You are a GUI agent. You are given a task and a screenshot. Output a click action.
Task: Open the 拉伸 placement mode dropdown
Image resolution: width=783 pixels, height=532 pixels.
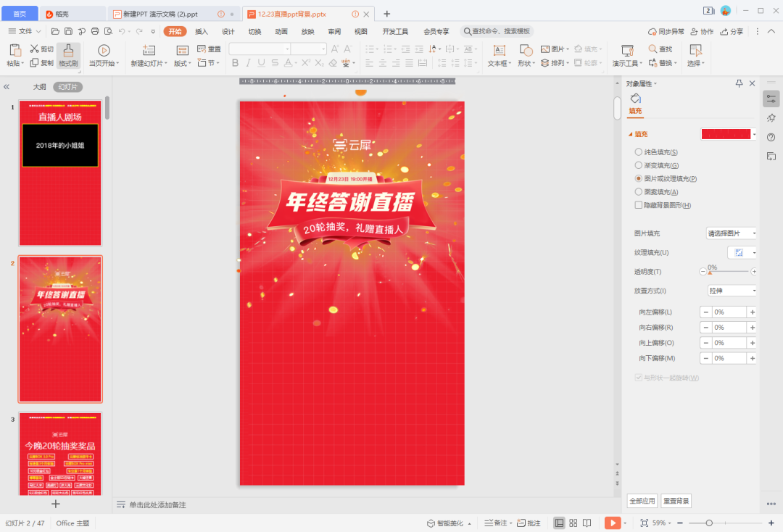point(731,289)
